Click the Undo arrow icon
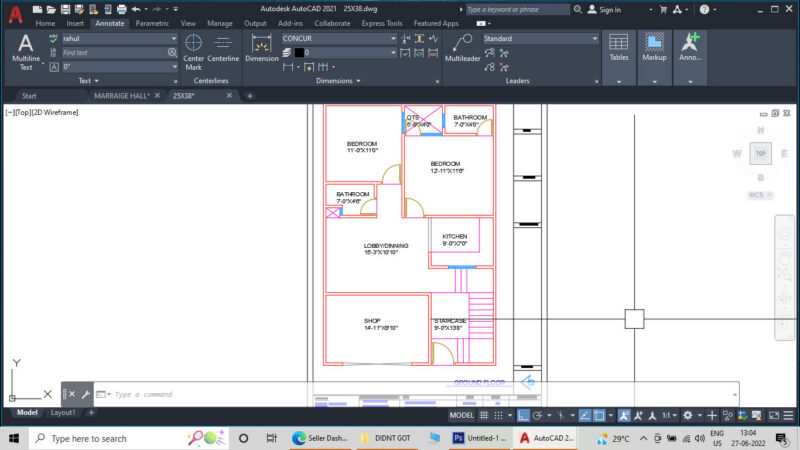Image resolution: width=800 pixels, height=450 pixels. click(136, 9)
